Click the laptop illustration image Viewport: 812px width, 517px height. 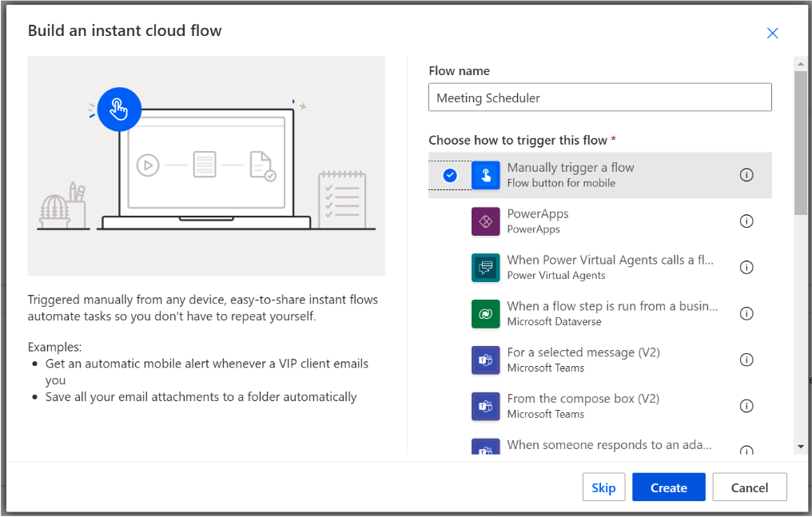coord(206,165)
